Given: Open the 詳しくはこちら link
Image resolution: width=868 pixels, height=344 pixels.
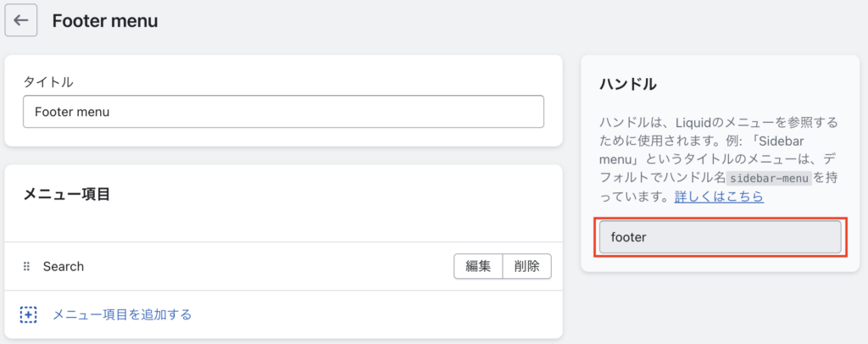Looking at the screenshot, I should pyautogui.click(x=719, y=197).
